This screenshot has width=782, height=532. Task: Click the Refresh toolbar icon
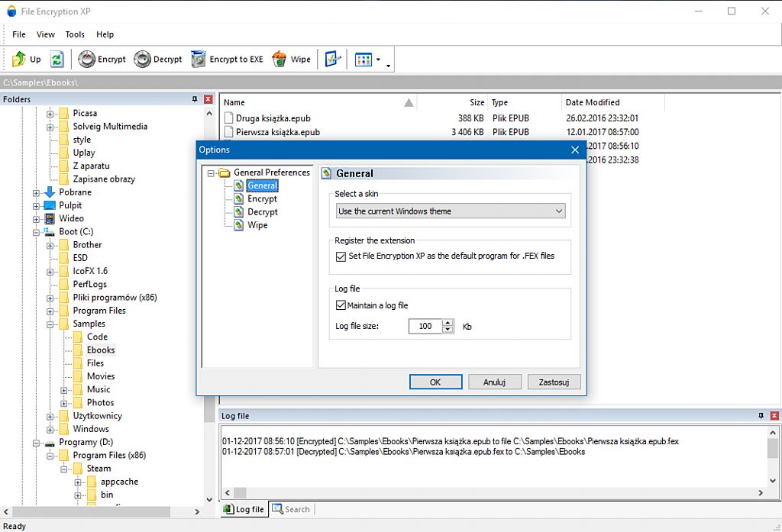(57, 59)
